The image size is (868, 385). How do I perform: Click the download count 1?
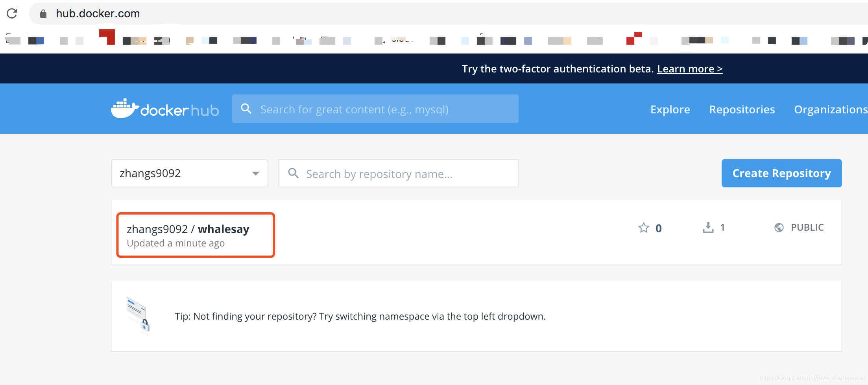[722, 228]
